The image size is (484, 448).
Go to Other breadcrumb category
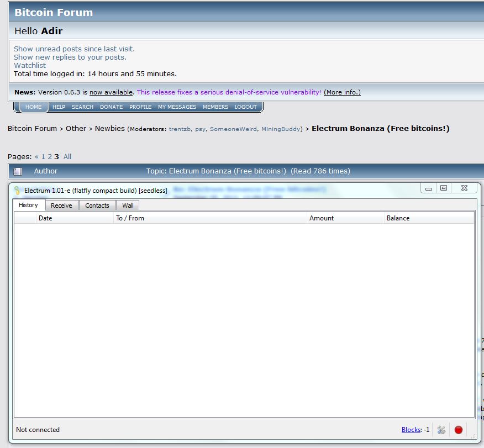76,128
